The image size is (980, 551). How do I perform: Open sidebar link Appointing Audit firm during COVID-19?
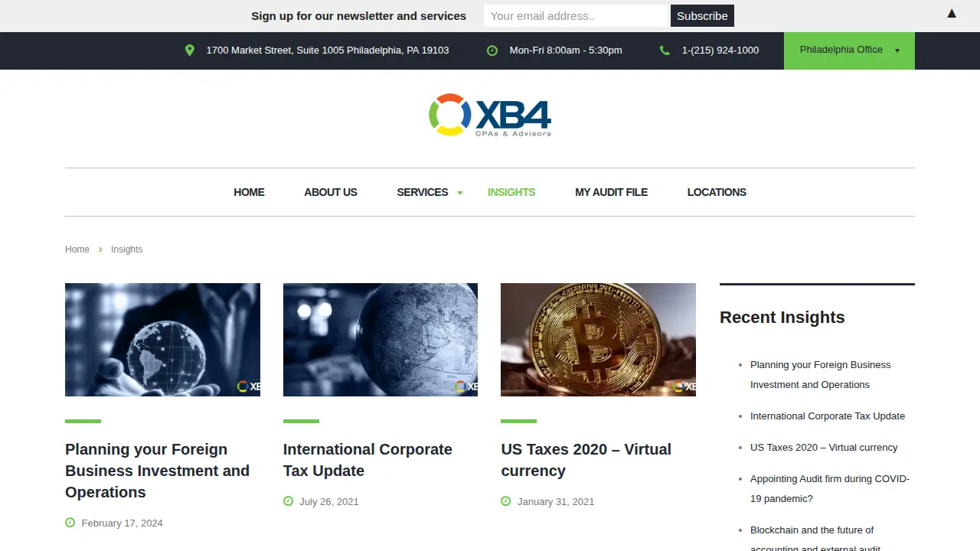click(x=830, y=488)
